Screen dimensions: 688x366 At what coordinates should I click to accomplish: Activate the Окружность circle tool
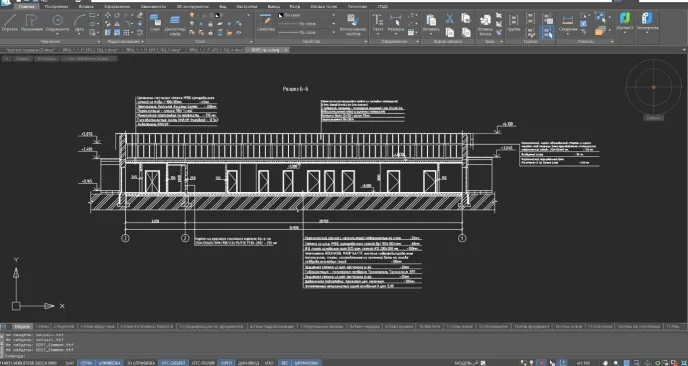pos(57,23)
